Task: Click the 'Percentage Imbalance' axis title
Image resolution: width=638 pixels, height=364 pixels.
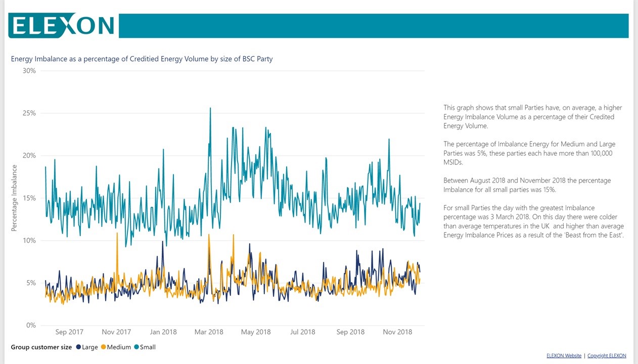Action: pyautogui.click(x=14, y=198)
